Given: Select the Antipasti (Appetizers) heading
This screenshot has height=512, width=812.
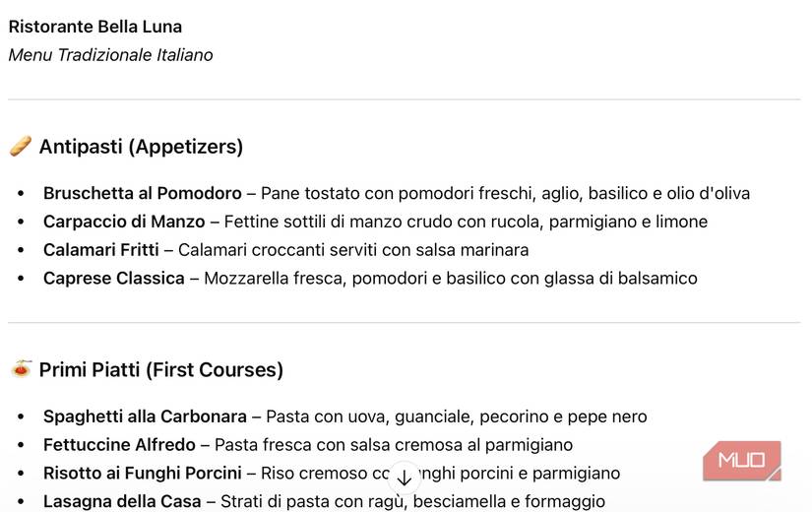Looking at the screenshot, I should point(141,147).
